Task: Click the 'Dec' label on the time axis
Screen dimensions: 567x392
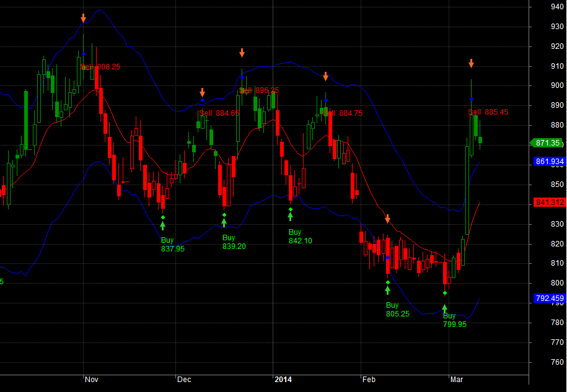Action: click(184, 380)
